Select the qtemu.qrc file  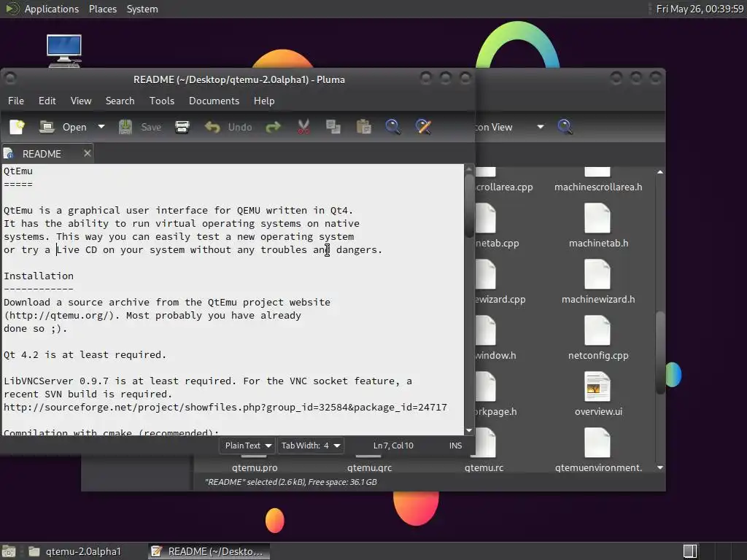(370, 467)
